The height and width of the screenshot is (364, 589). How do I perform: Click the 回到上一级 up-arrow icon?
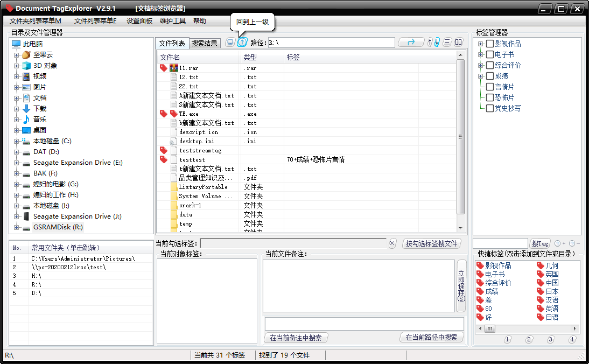point(242,42)
